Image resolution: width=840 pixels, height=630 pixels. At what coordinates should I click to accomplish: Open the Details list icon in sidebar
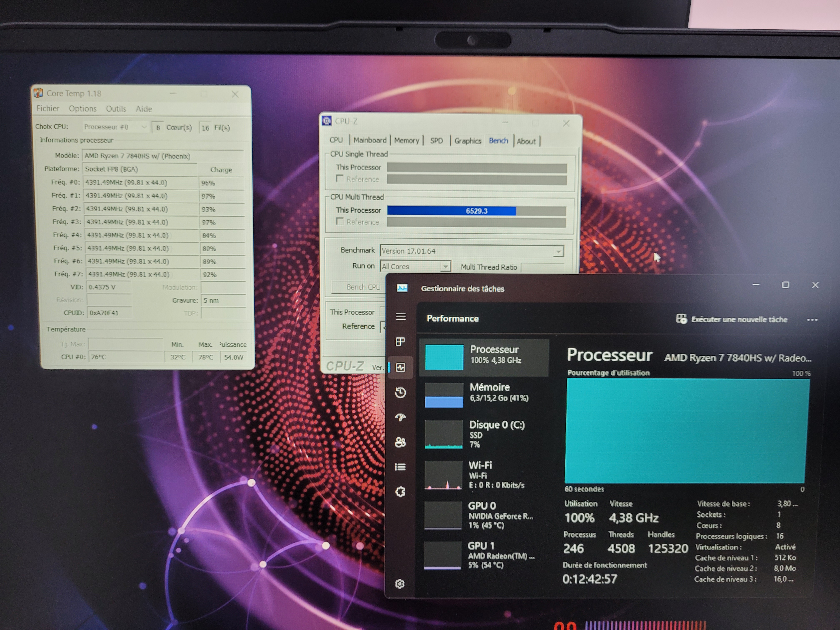pyautogui.click(x=400, y=467)
